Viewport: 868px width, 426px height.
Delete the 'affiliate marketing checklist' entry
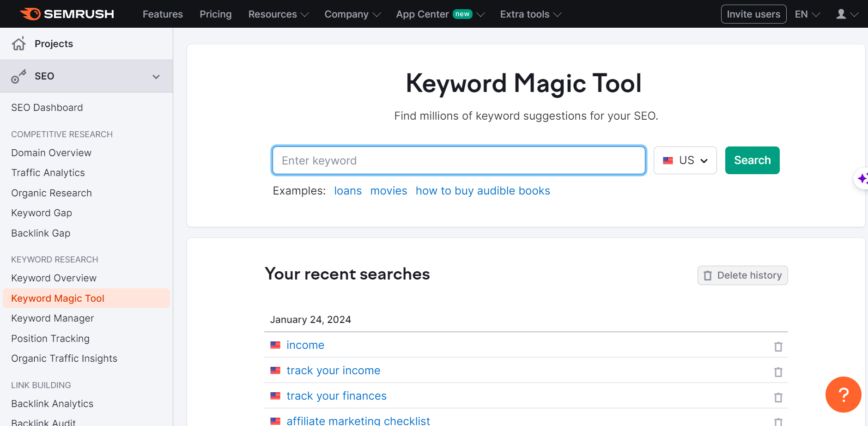[x=778, y=421]
